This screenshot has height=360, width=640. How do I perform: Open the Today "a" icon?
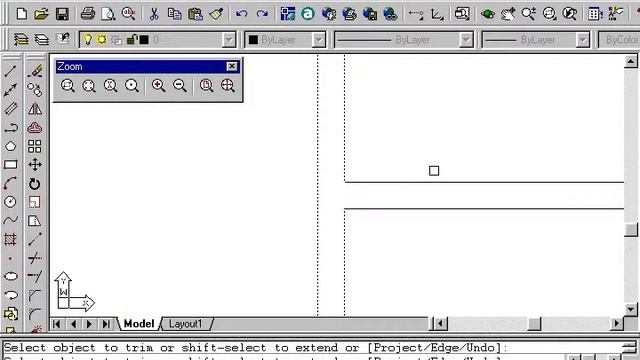(x=308, y=14)
